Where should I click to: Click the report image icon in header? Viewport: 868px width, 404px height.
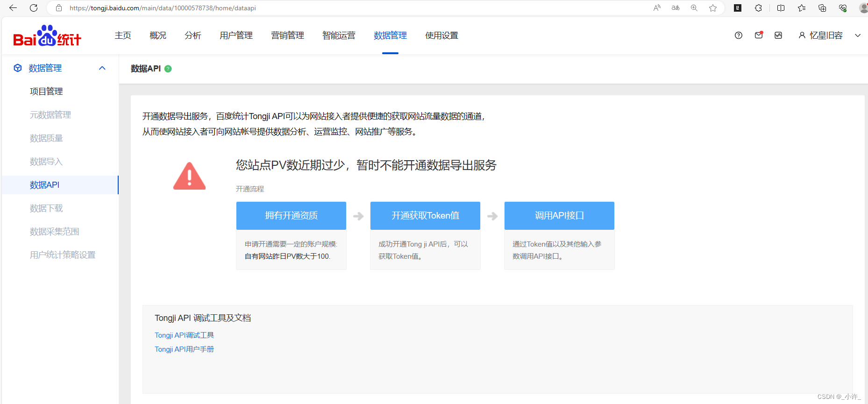[x=778, y=35]
